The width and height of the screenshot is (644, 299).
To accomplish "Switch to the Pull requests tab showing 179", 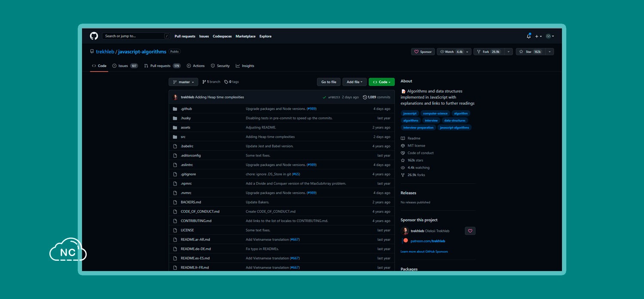I will (x=162, y=66).
